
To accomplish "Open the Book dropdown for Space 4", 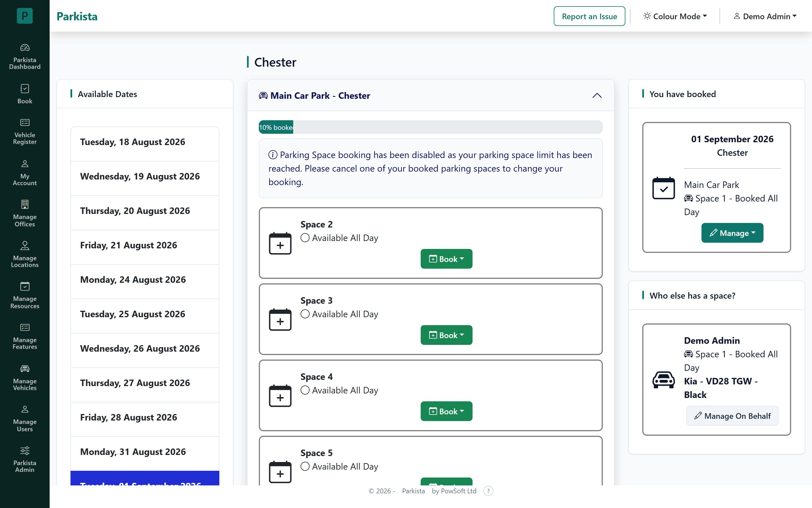I will [x=446, y=411].
